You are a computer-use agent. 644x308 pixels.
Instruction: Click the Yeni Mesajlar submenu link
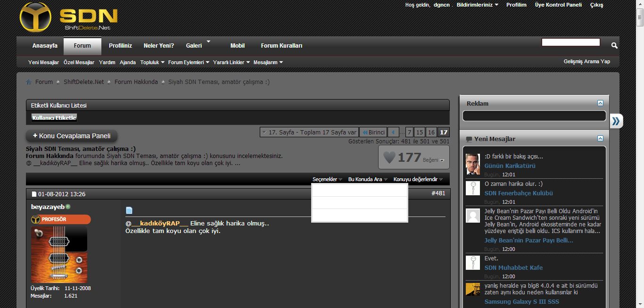click(43, 62)
